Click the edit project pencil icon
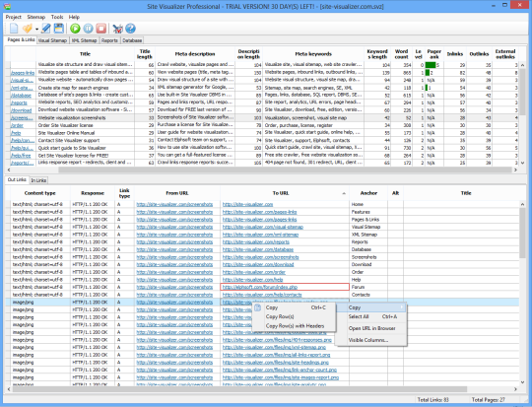 (45, 29)
